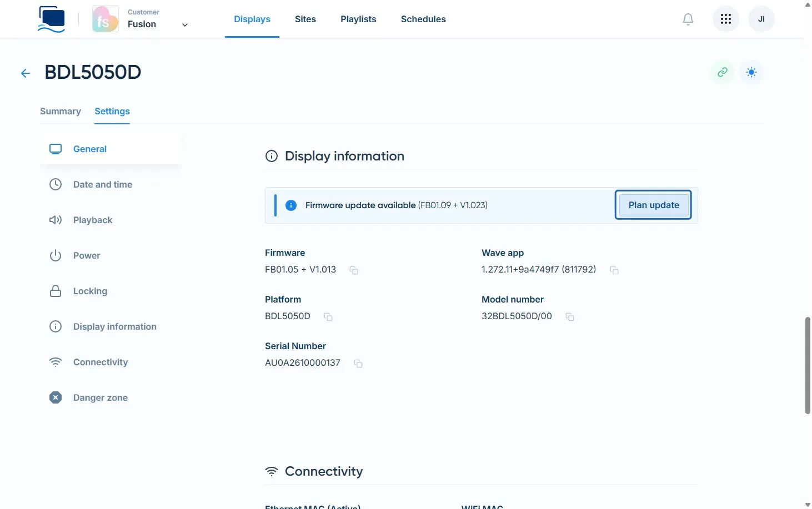
Task: Copy the Serial Number value
Action: [x=358, y=364]
